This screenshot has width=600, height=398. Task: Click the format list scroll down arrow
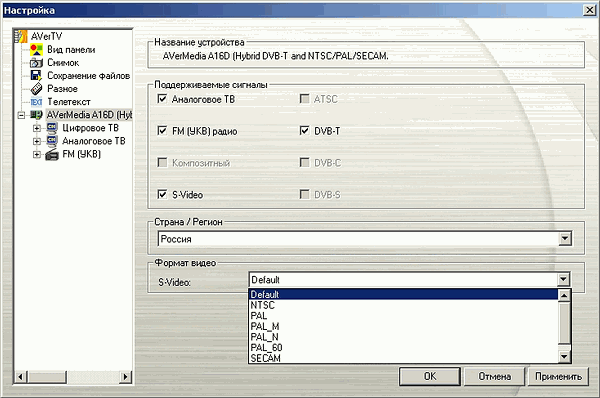click(564, 357)
